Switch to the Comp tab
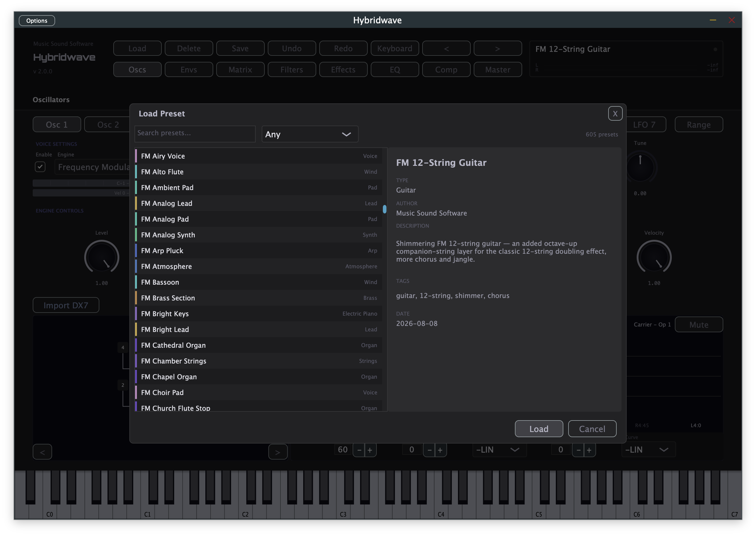 coord(446,70)
